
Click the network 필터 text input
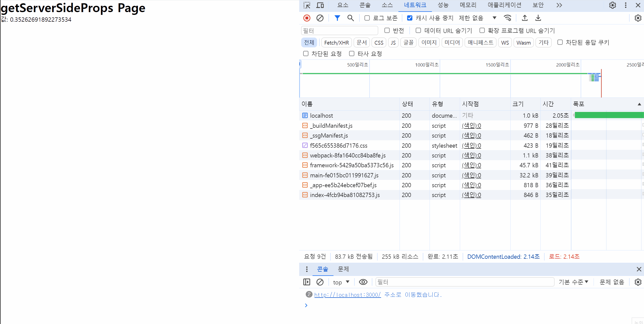click(339, 31)
